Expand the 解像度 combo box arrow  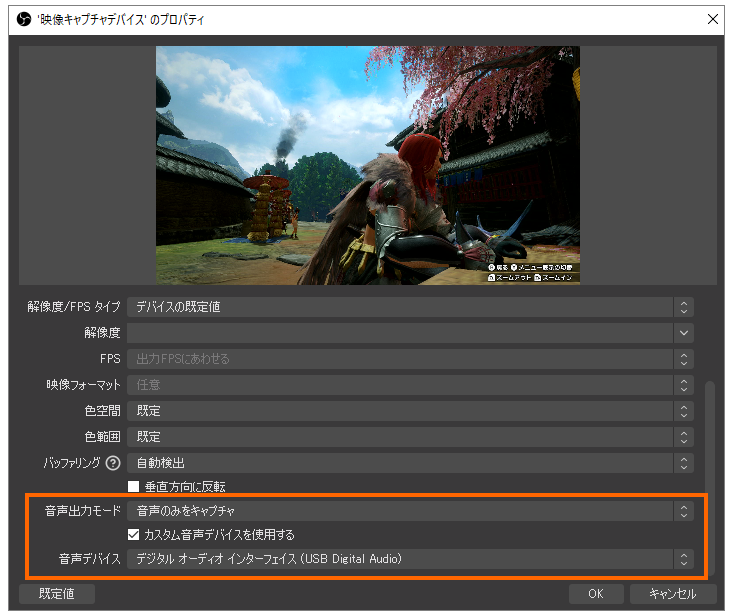(x=683, y=333)
